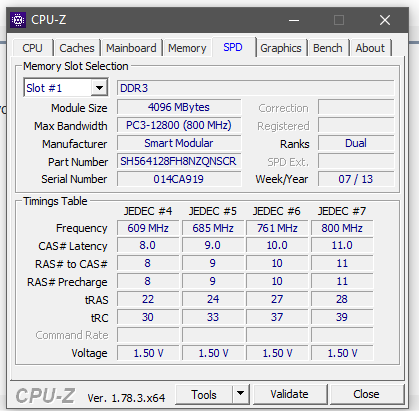Click the DDR3 memory type field
Screen dimensions: 419x411
click(x=256, y=88)
